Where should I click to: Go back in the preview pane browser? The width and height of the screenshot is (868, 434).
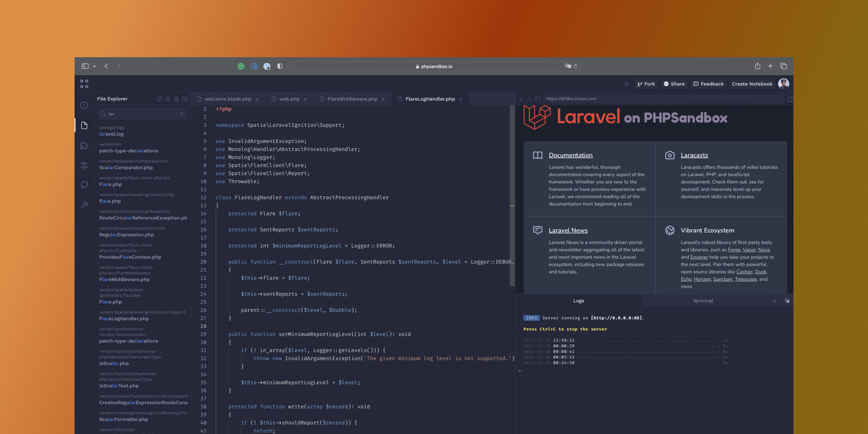point(521,99)
